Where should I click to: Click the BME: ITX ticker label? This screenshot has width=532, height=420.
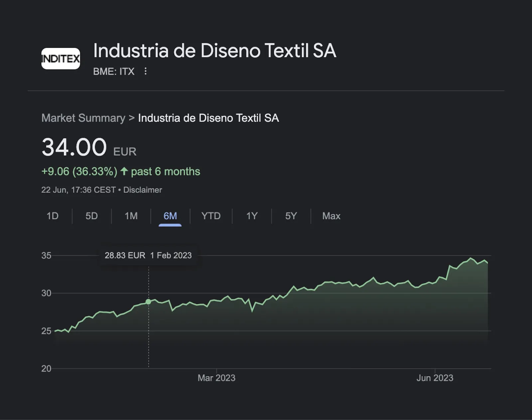[x=114, y=71]
